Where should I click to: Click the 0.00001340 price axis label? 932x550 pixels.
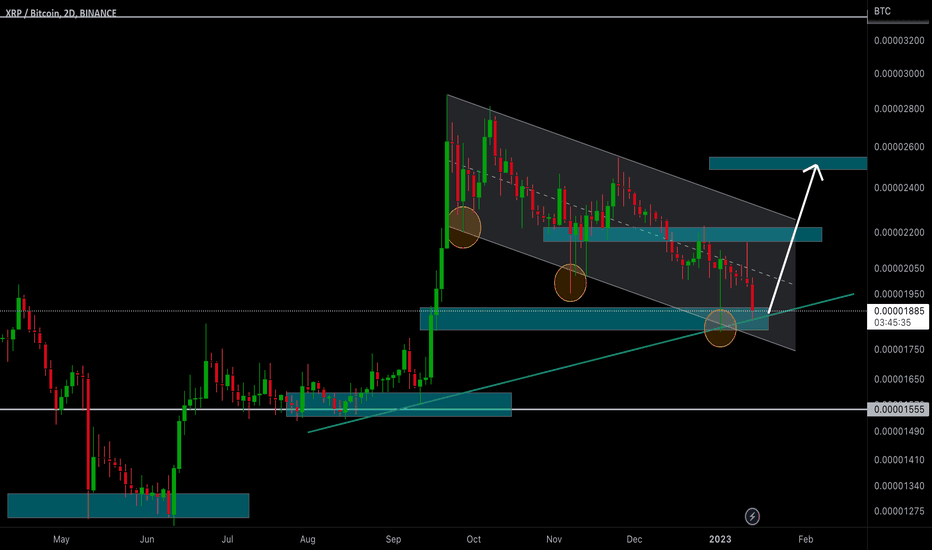899,486
